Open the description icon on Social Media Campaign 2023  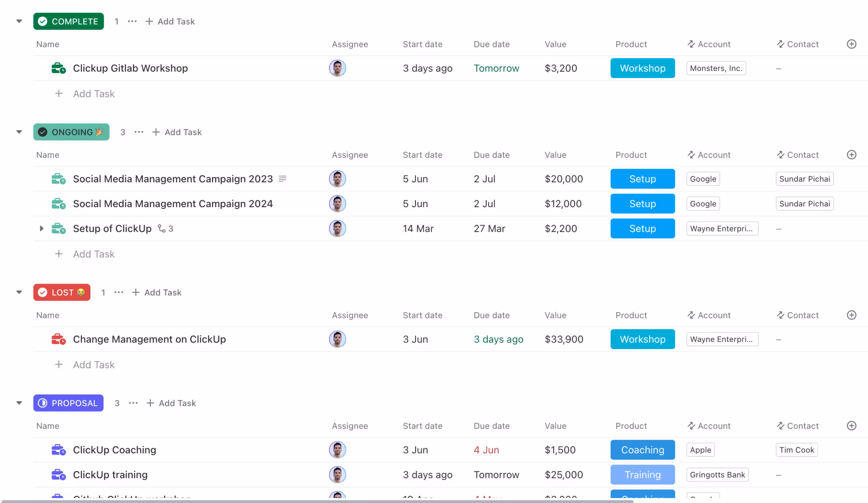[x=283, y=179]
